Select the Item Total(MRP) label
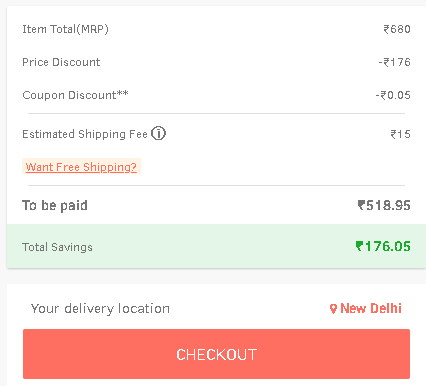 point(65,29)
